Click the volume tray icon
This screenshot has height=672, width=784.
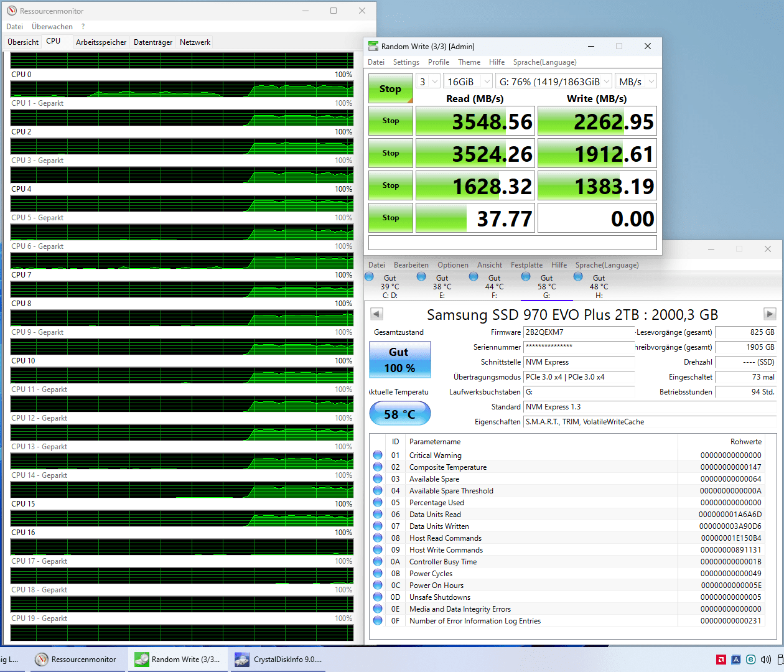coord(766,660)
